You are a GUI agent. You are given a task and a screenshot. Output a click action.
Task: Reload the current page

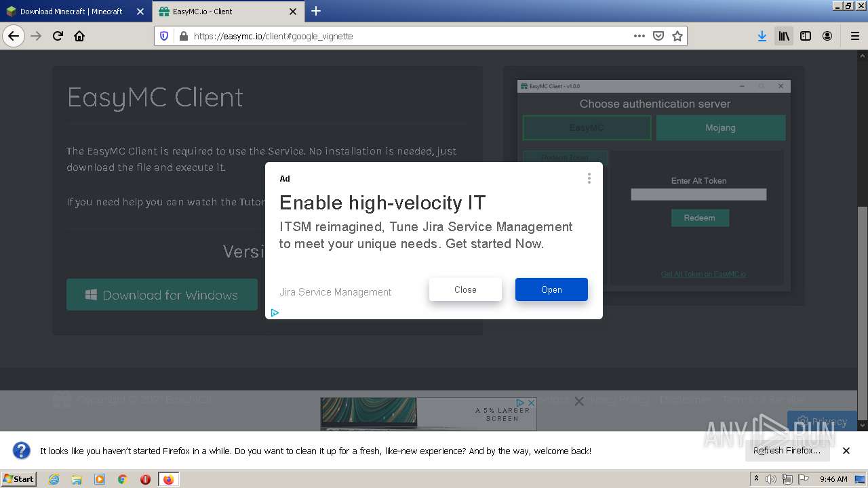point(58,36)
